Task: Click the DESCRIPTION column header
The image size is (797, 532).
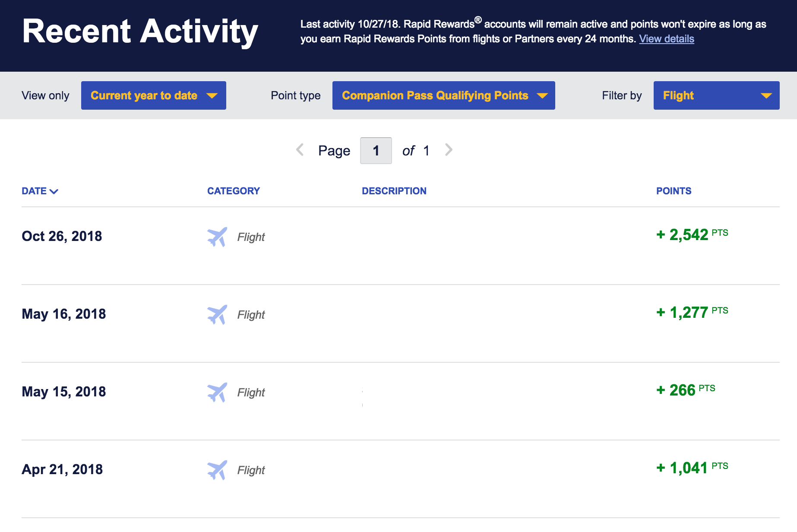Action: pos(394,191)
